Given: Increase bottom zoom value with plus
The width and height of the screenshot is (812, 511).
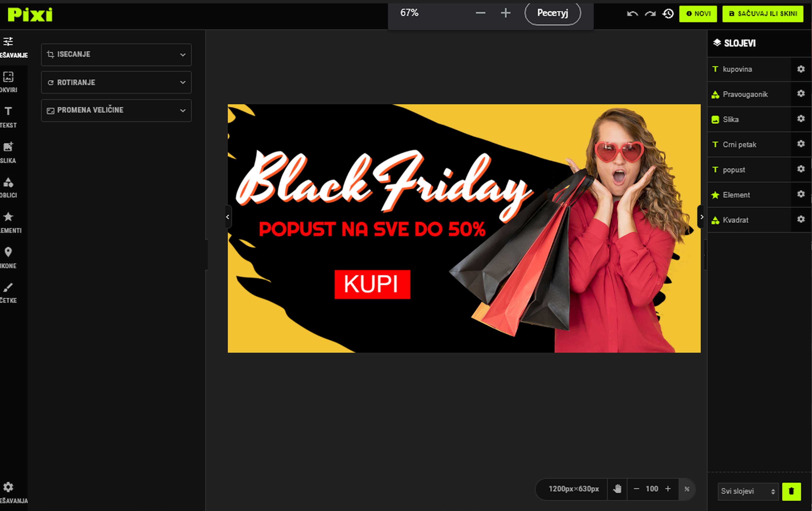Looking at the screenshot, I should click(x=668, y=489).
